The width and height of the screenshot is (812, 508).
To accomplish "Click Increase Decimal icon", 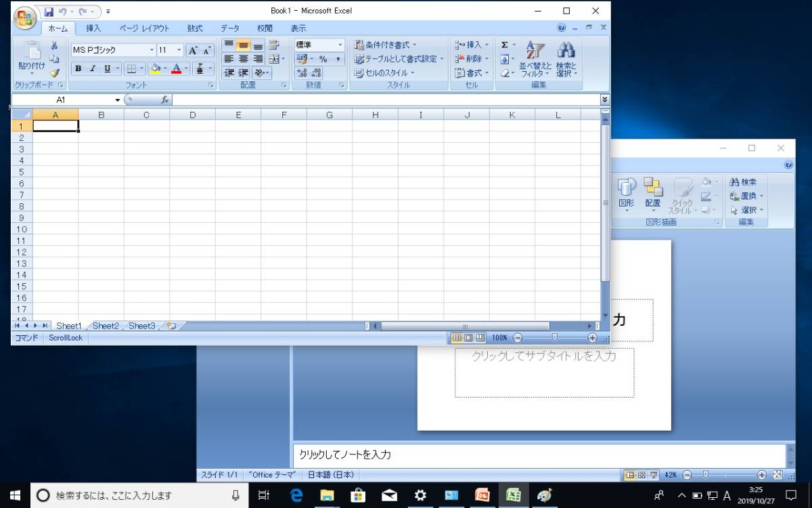I will [302, 72].
